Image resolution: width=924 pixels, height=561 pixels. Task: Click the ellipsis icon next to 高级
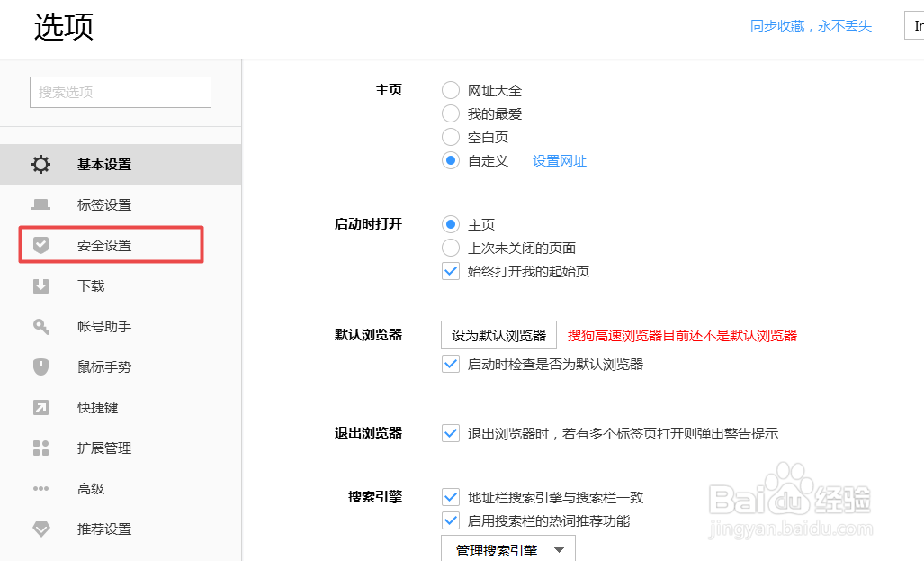click(40, 488)
